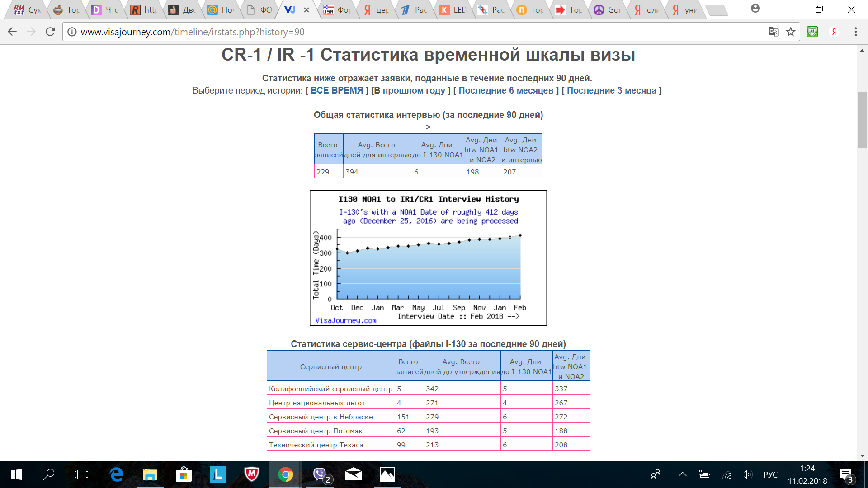Switch to the LED browser tab
868x488 pixels.
coord(454,10)
